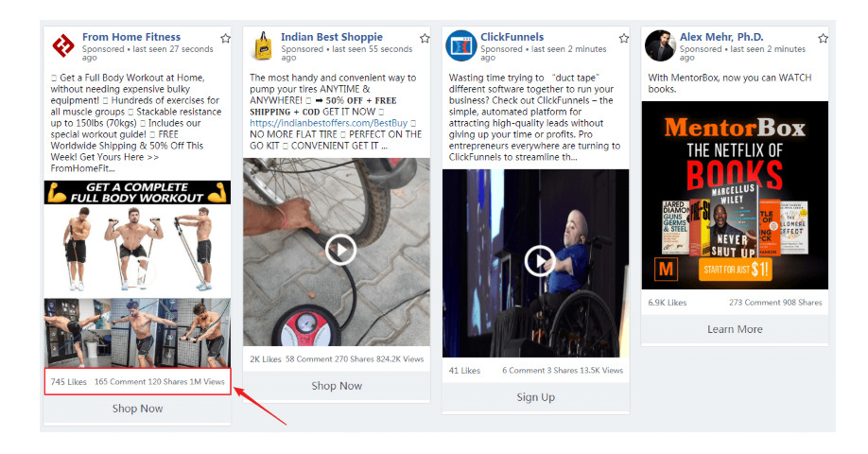Click Sign Up under ClickFunnels ad
The width and height of the screenshot is (868, 454).
point(536,397)
